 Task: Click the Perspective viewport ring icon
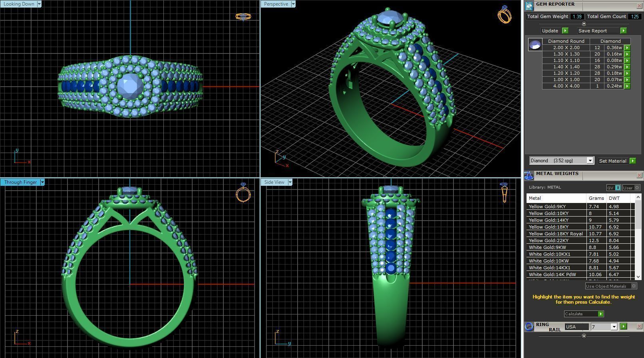(505, 14)
